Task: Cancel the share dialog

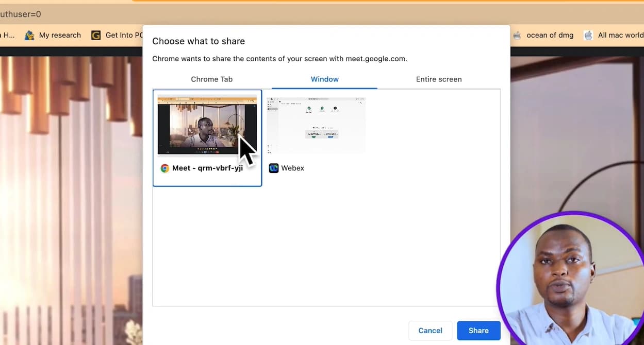Action: point(430,331)
